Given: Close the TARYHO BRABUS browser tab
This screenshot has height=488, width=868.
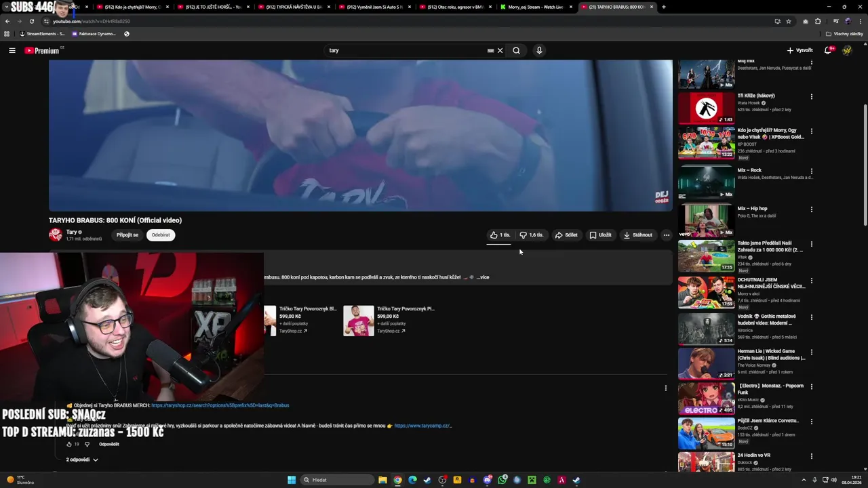Looking at the screenshot, I should click(x=652, y=7).
